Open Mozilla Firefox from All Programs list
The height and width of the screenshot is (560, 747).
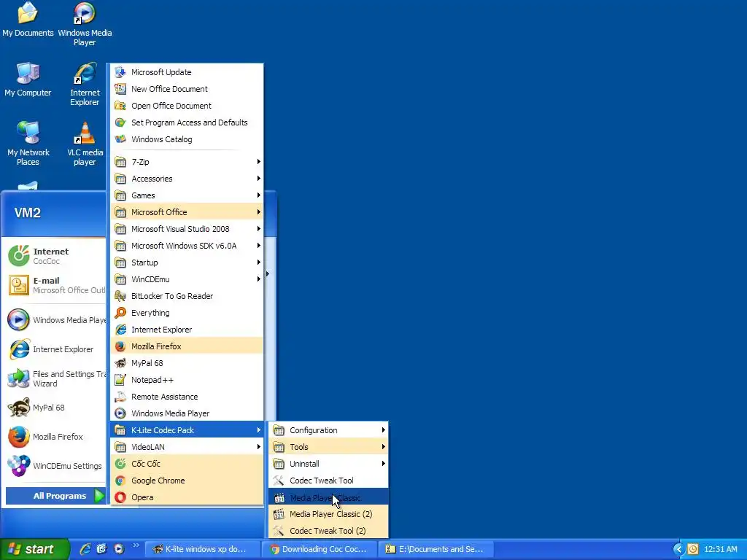[187, 346]
